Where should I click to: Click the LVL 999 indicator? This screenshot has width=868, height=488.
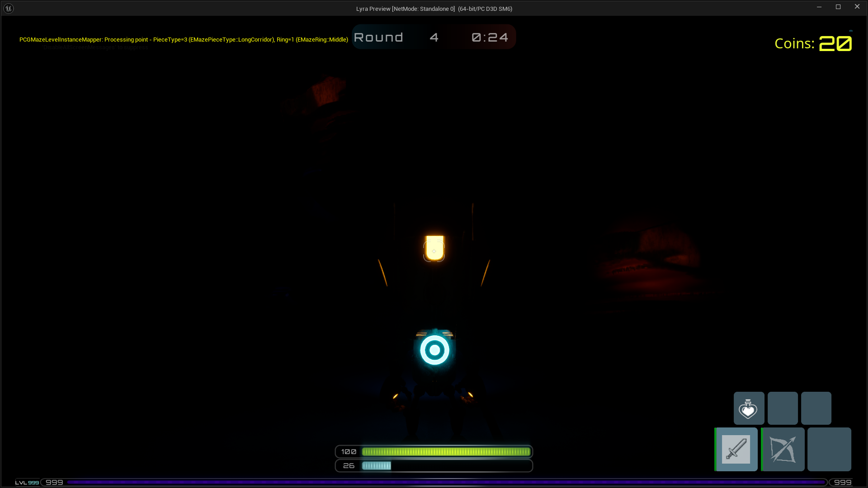tap(27, 482)
